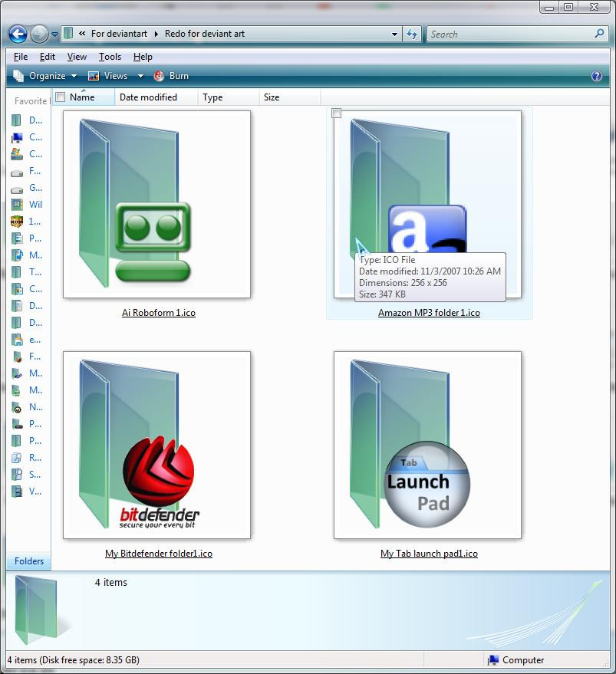Click the My Bitdefender folder1.ico file name
Image resolution: width=616 pixels, height=674 pixels.
pos(159,553)
